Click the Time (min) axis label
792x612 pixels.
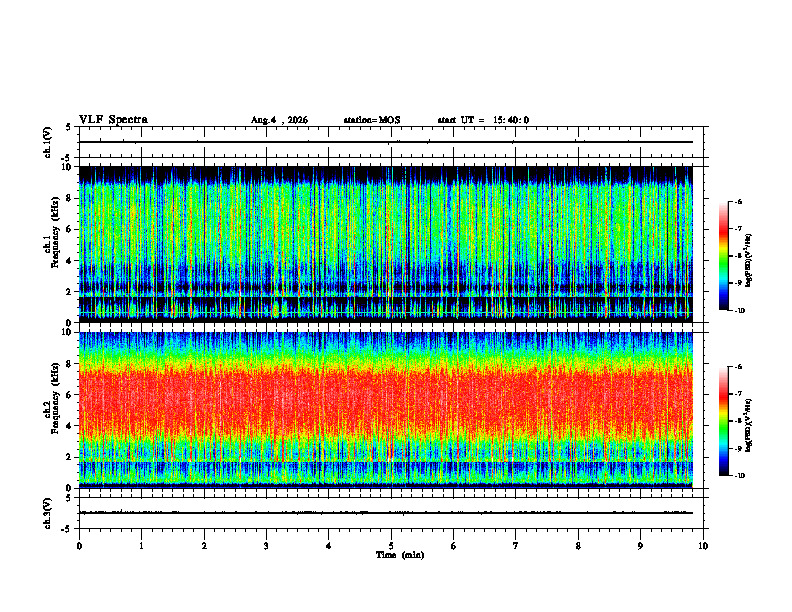[x=400, y=555]
